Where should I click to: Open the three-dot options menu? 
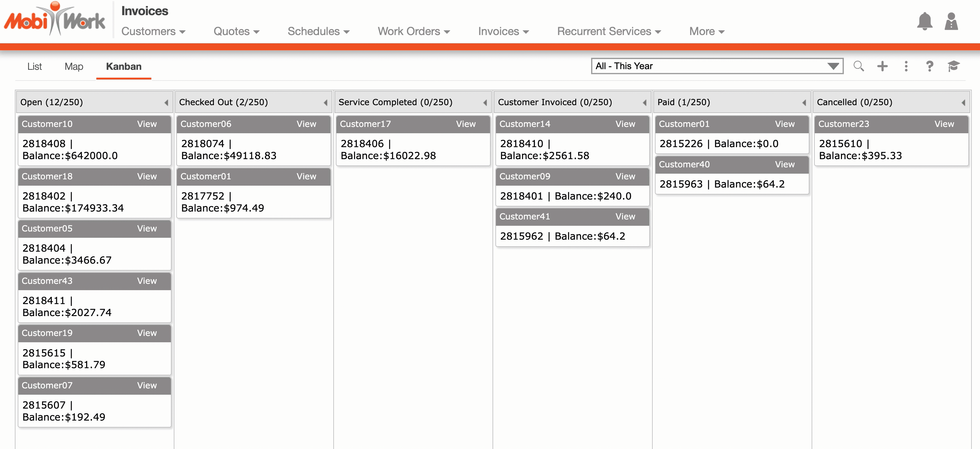click(906, 66)
